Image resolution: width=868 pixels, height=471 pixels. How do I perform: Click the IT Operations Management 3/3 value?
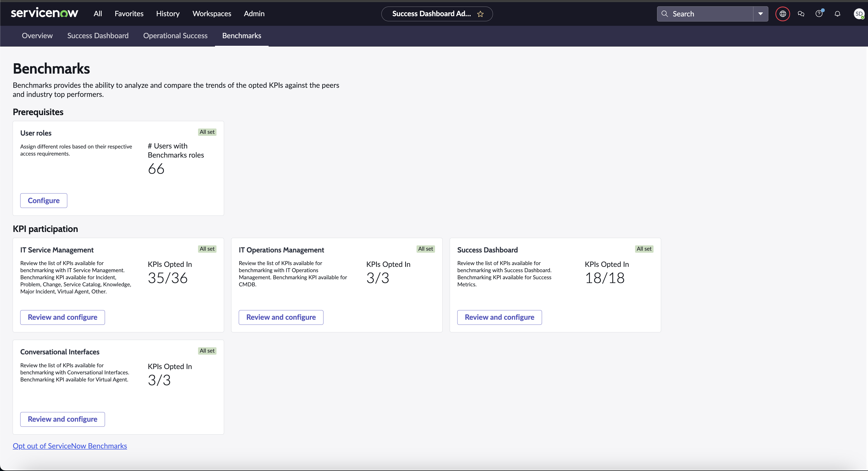[378, 278]
